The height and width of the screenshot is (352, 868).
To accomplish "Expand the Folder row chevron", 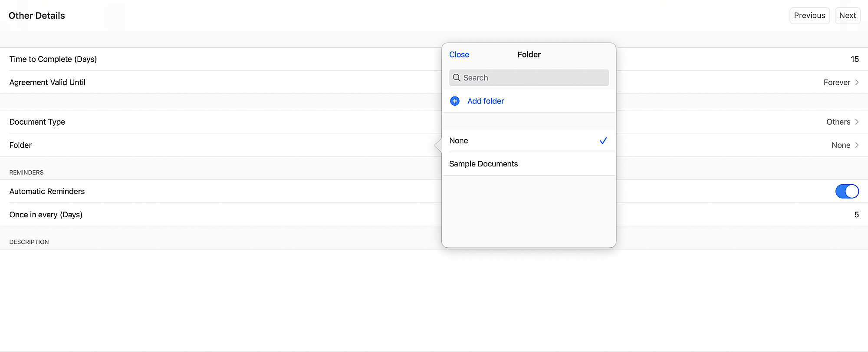I will click(x=857, y=145).
